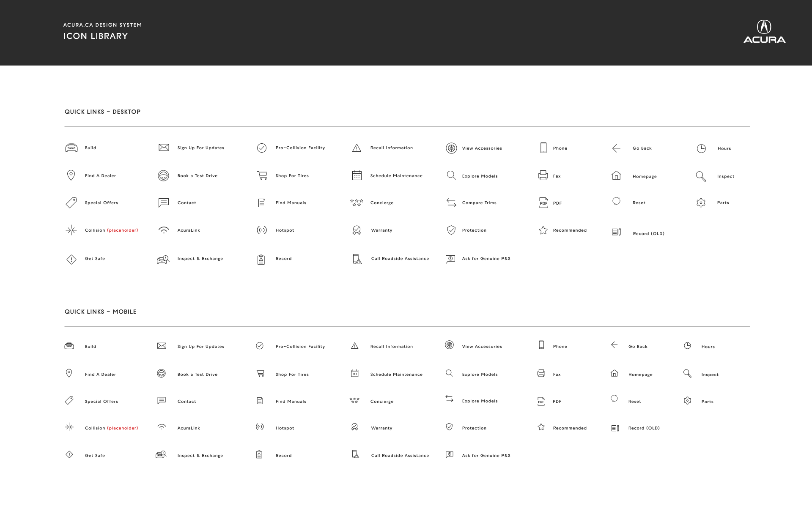This screenshot has height=528, width=812.
Task: Click the mobile Fax printer icon
Action: [x=541, y=373]
